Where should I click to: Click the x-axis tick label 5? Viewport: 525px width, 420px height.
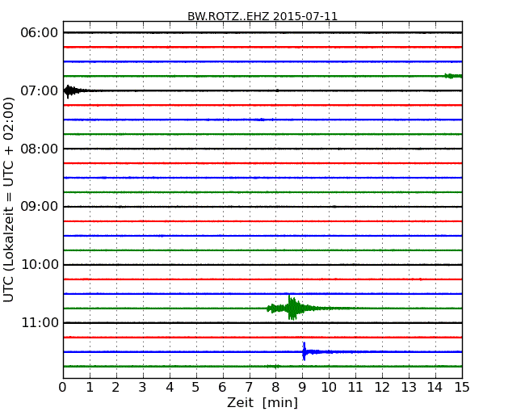tap(196, 388)
